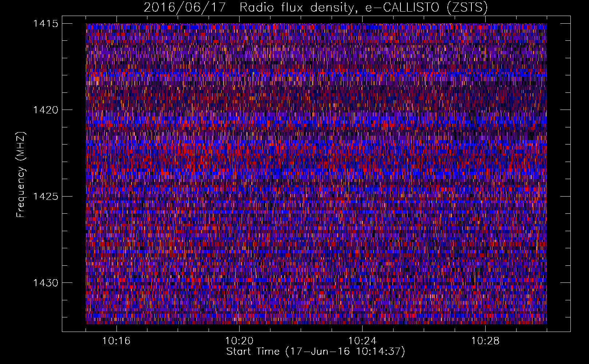This screenshot has width=589, height=364.
Task: Click the 10:28 time tick label
Action: point(485,341)
